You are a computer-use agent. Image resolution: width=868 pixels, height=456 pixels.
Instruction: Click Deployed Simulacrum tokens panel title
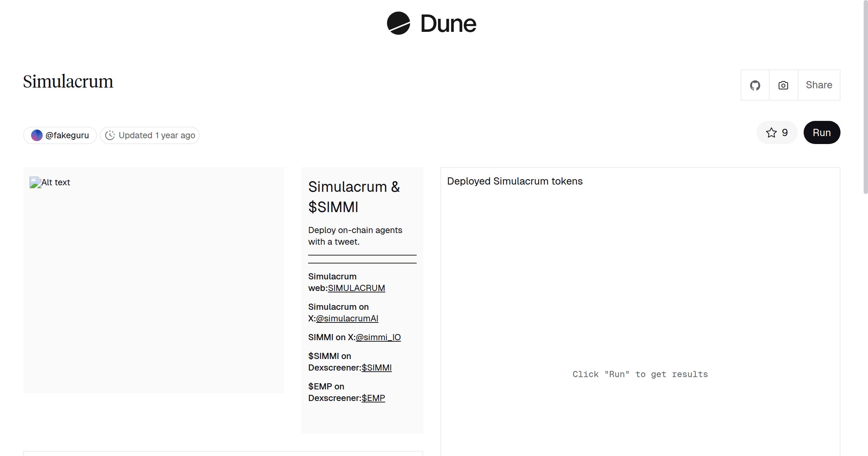tap(515, 181)
